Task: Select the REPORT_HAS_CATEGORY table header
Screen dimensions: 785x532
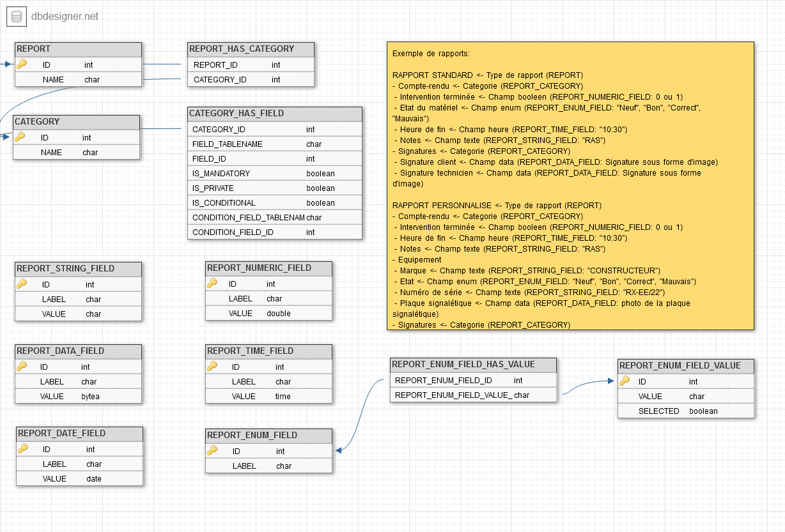Action: tap(251, 49)
